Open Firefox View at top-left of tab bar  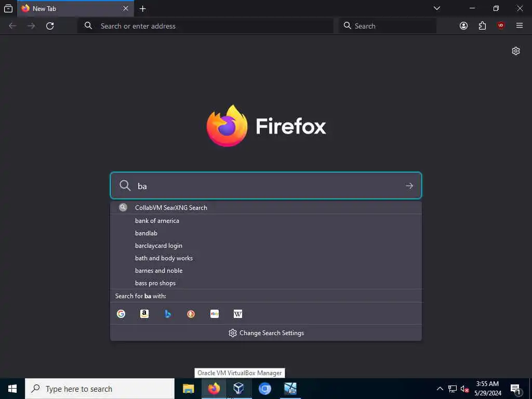(8, 8)
